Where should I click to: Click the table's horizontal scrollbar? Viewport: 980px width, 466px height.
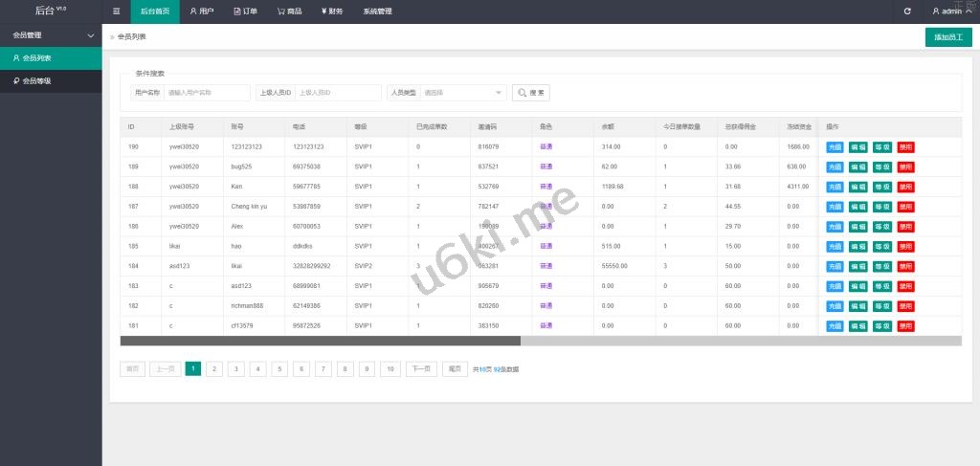320,341
